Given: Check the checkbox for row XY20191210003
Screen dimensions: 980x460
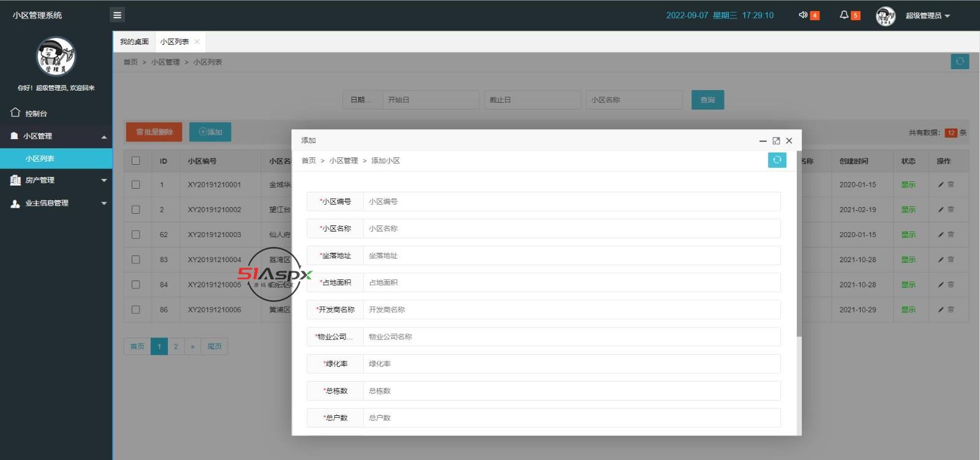Looking at the screenshot, I should pos(136,235).
